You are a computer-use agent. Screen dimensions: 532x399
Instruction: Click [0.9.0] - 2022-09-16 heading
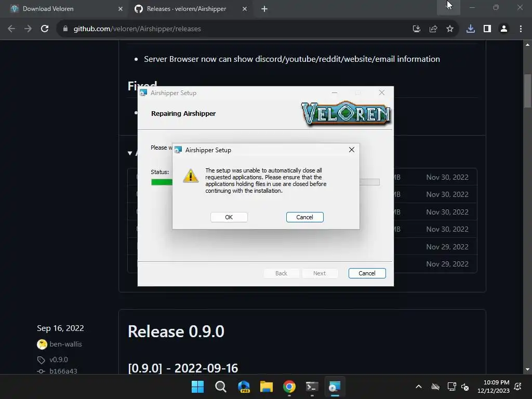[x=183, y=368]
